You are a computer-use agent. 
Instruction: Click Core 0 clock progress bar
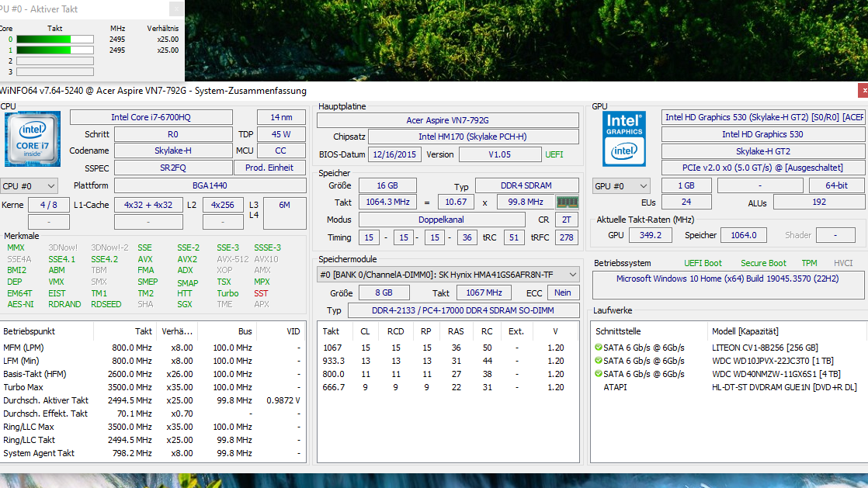tap(55, 40)
